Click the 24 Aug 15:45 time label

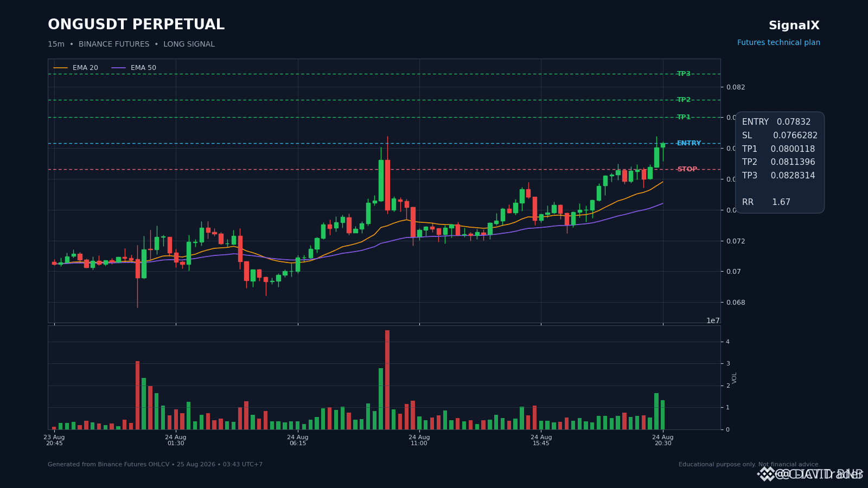[541, 440]
